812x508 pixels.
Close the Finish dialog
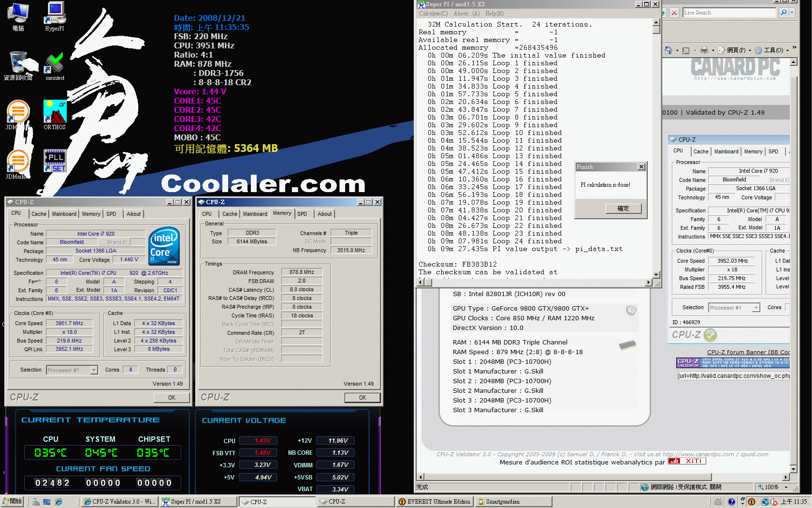pyautogui.click(x=641, y=167)
